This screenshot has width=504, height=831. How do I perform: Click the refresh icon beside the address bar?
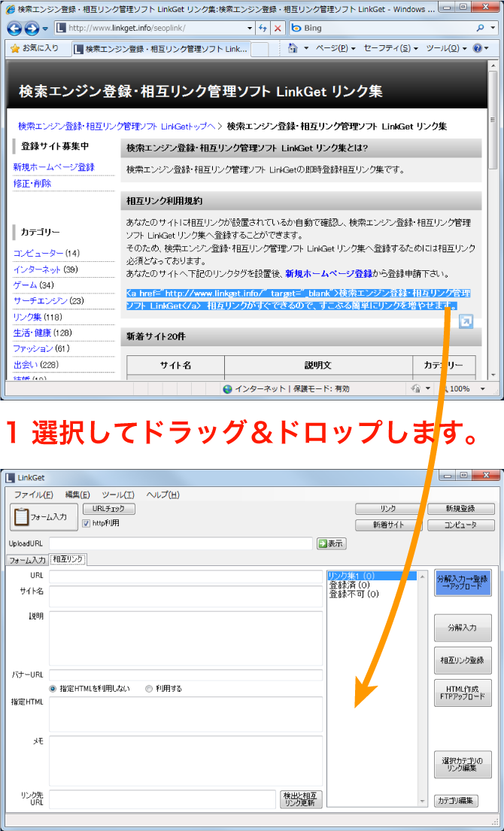pyautogui.click(x=263, y=28)
